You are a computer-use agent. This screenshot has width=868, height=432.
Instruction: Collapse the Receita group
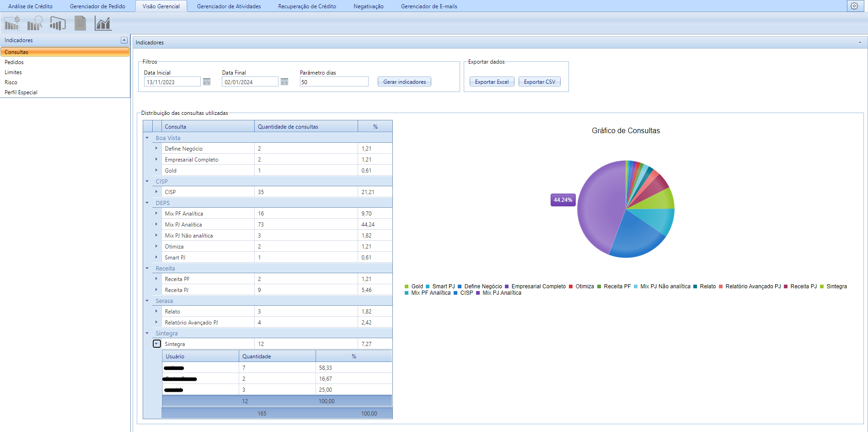coord(147,268)
